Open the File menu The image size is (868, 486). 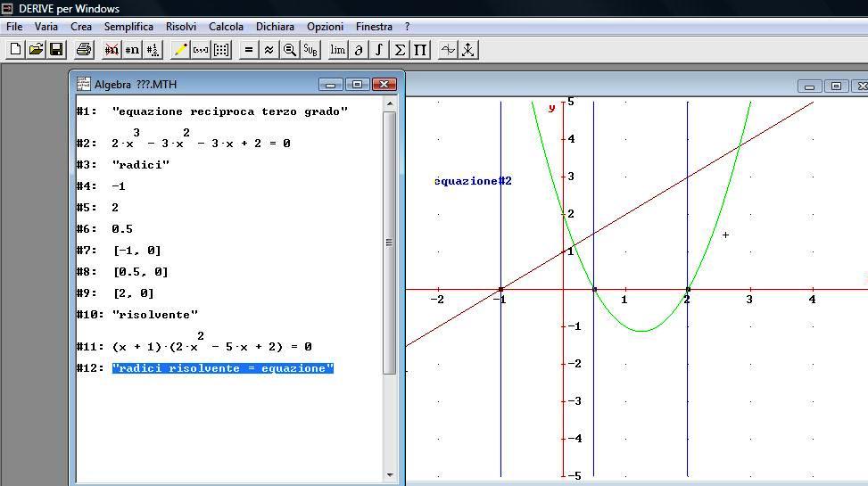[x=14, y=27]
